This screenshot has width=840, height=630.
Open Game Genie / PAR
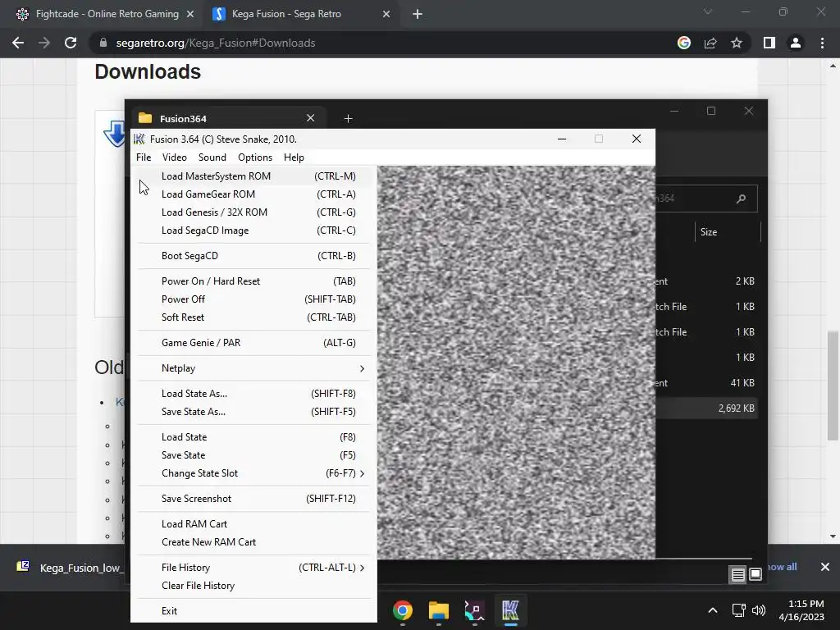click(x=253, y=343)
